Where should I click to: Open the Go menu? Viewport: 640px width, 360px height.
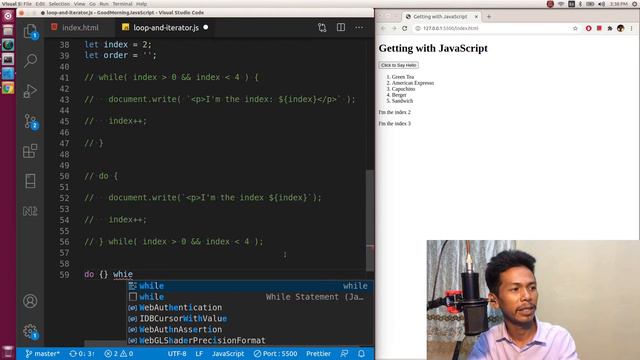[92, 4]
